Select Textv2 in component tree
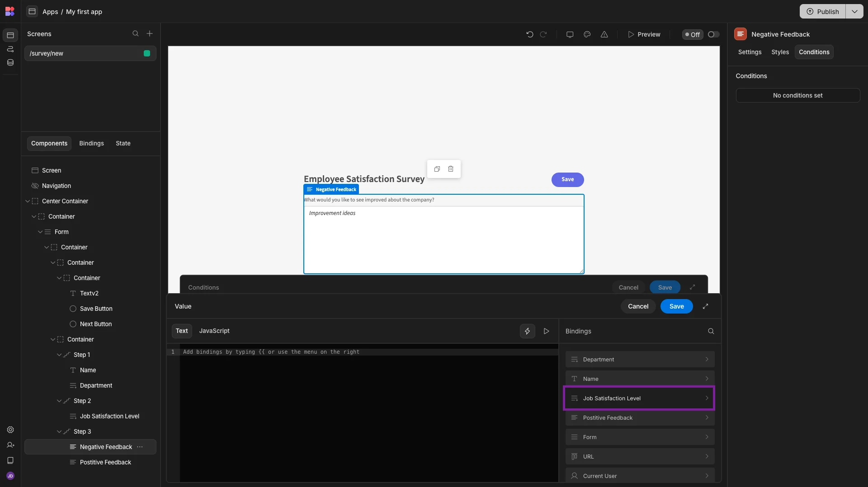The image size is (868, 487). (x=90, y=293)
